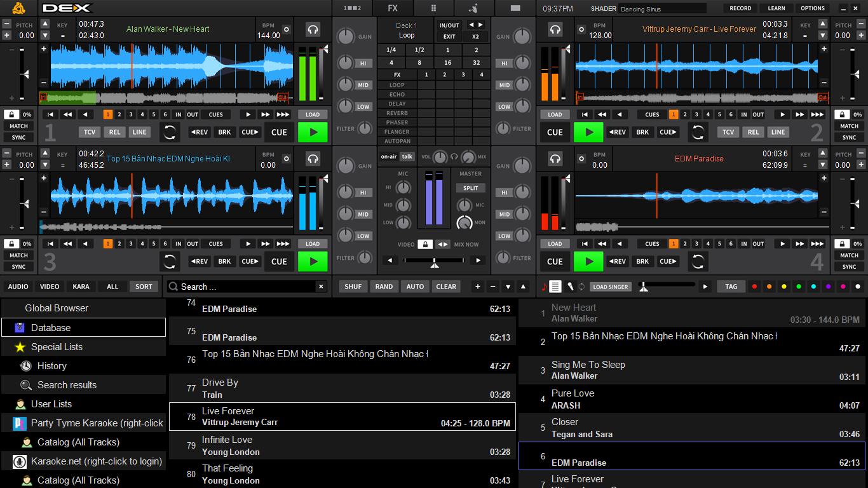Open the FX tab
868x488 pixels.
[x=393, y=8]
